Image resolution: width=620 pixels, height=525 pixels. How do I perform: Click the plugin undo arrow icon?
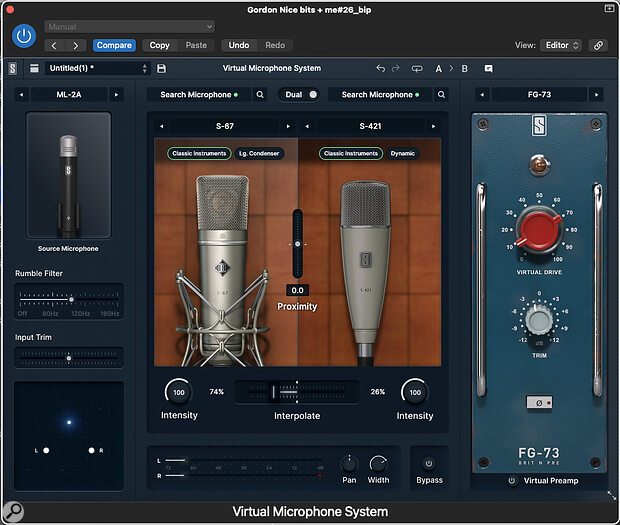380,68
